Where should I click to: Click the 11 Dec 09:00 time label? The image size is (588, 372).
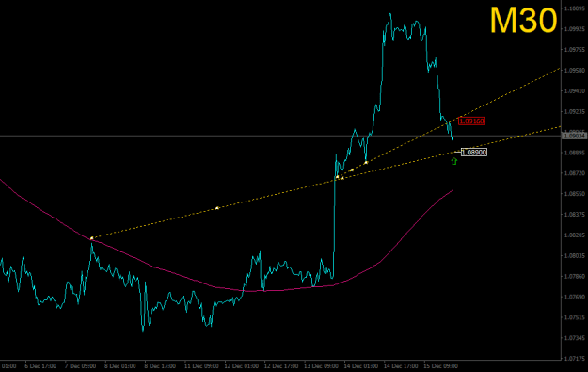coord(201,366)
